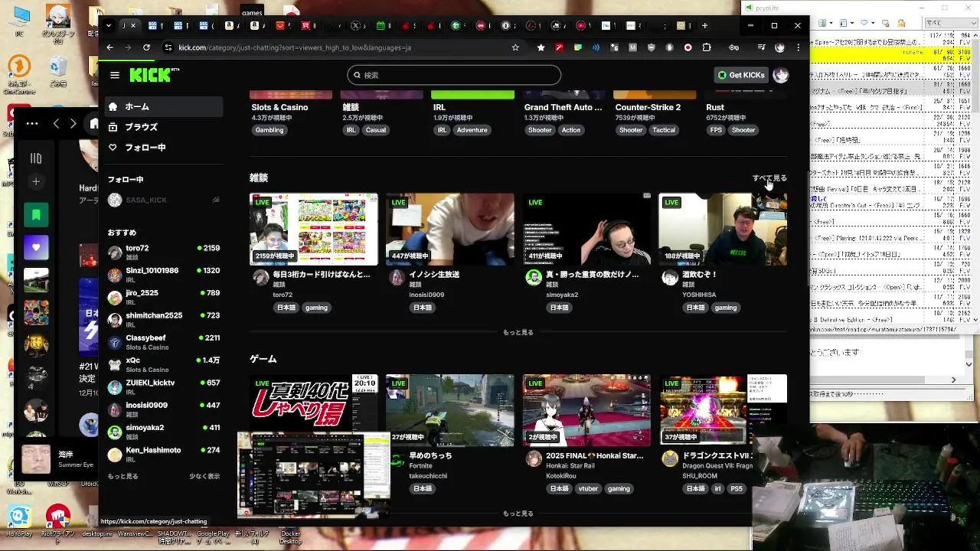
Task: Open xQc recommended channel
Action: [x=164, y=364]
